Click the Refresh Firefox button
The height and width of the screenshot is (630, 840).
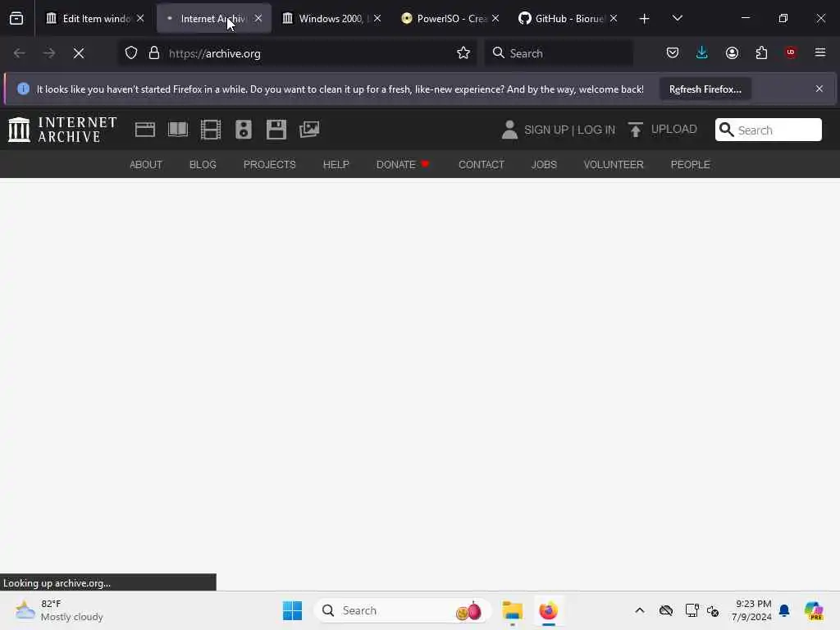point(705,89)
